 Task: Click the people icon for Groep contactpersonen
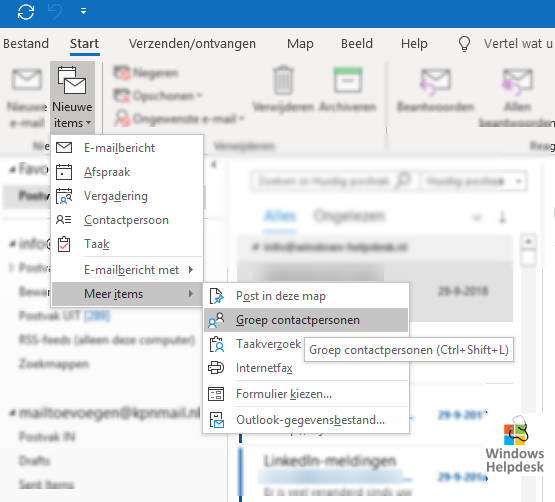tap(216, 320)
